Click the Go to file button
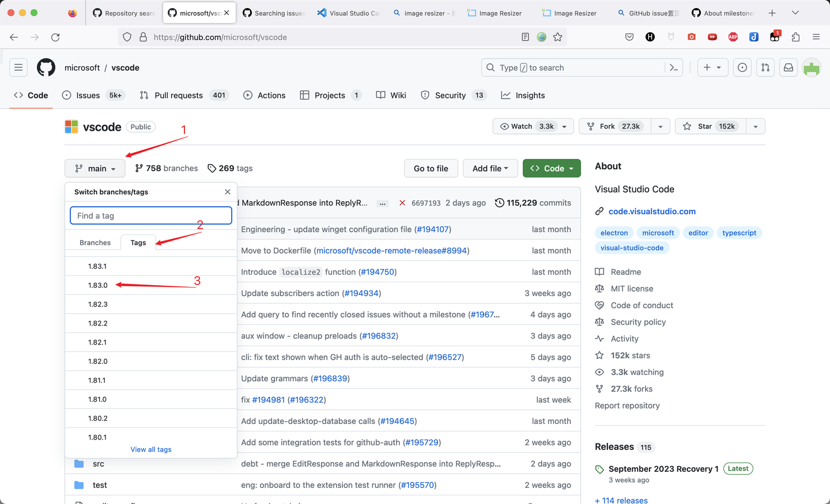830x504 pixels. tap(431, 168)
